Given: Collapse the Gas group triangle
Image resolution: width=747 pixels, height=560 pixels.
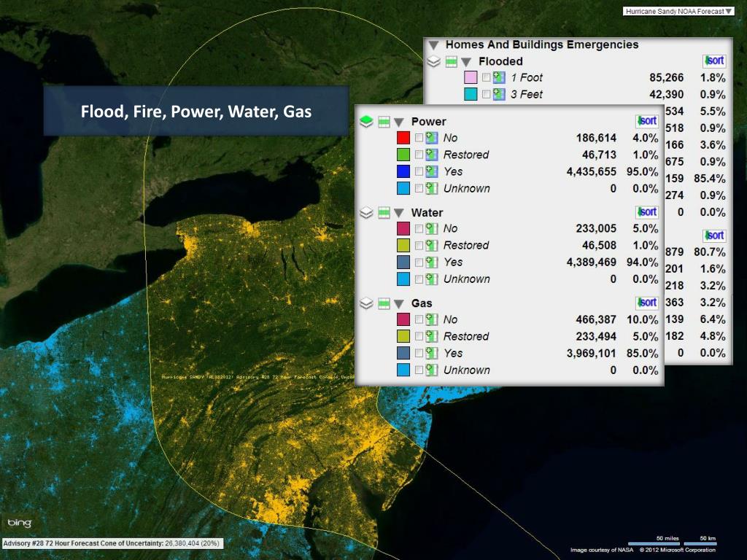Looking at the screenshot, I should coord(399,304).
